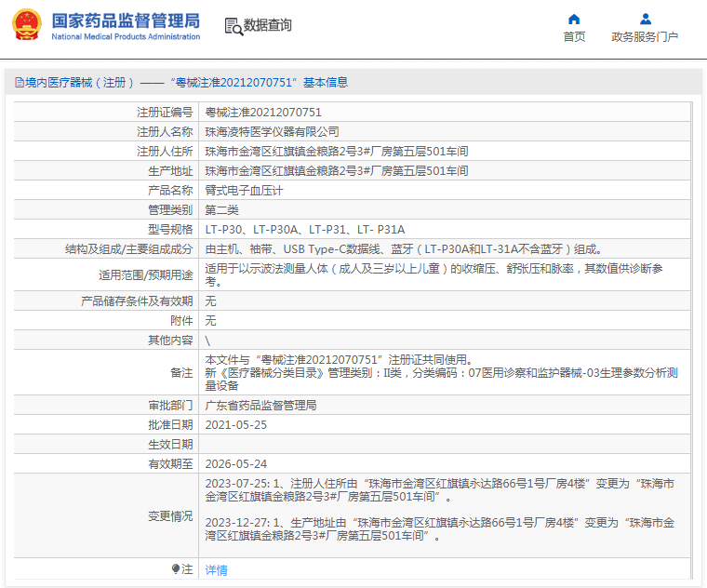Click National Medical Products Administration text
The width and height of the screenshot is (707, 588).
126,36
